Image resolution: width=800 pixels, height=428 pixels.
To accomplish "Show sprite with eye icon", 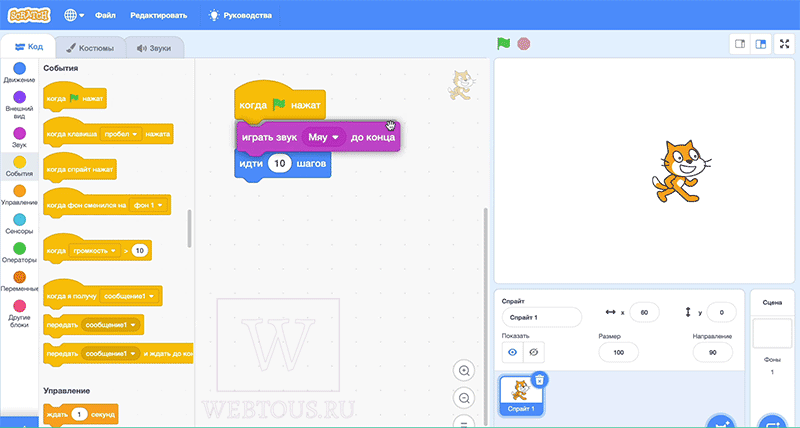I will pyautogui.click(x=513, y=353).
